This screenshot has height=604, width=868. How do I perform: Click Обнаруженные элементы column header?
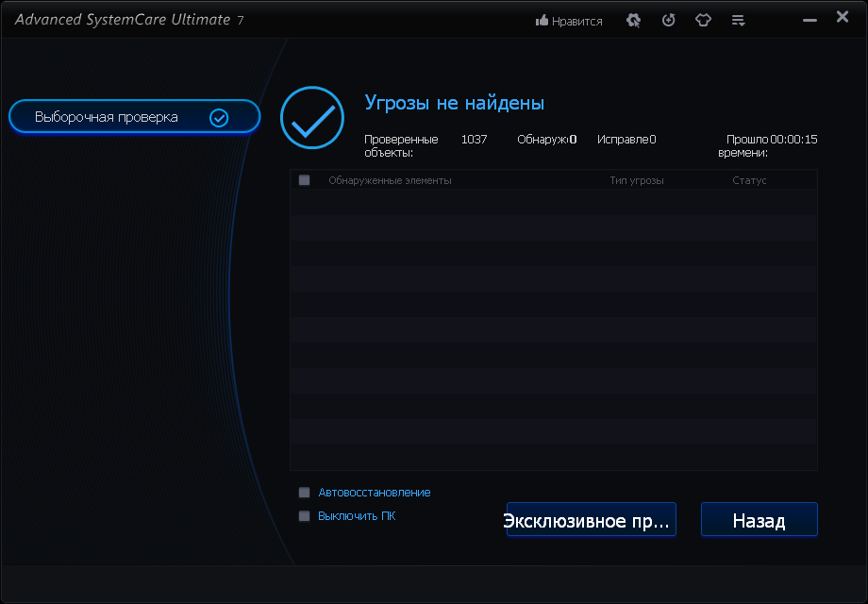coord(390,180)
